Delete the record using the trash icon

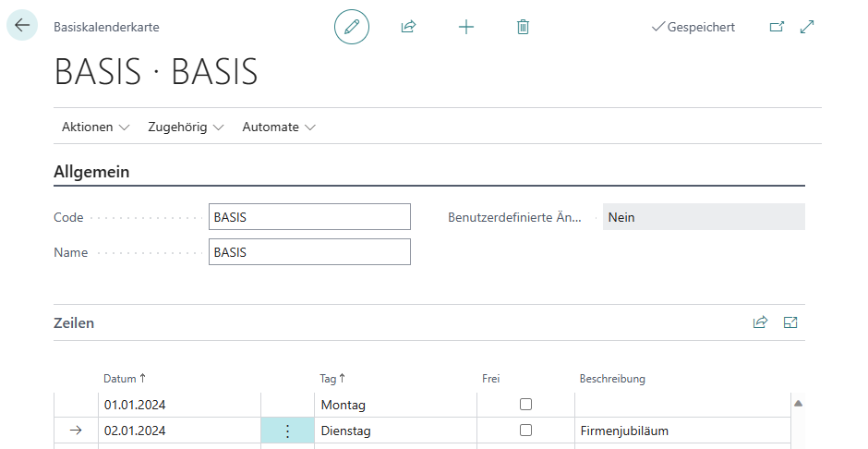pyautogui.click(x=523, y=27)
